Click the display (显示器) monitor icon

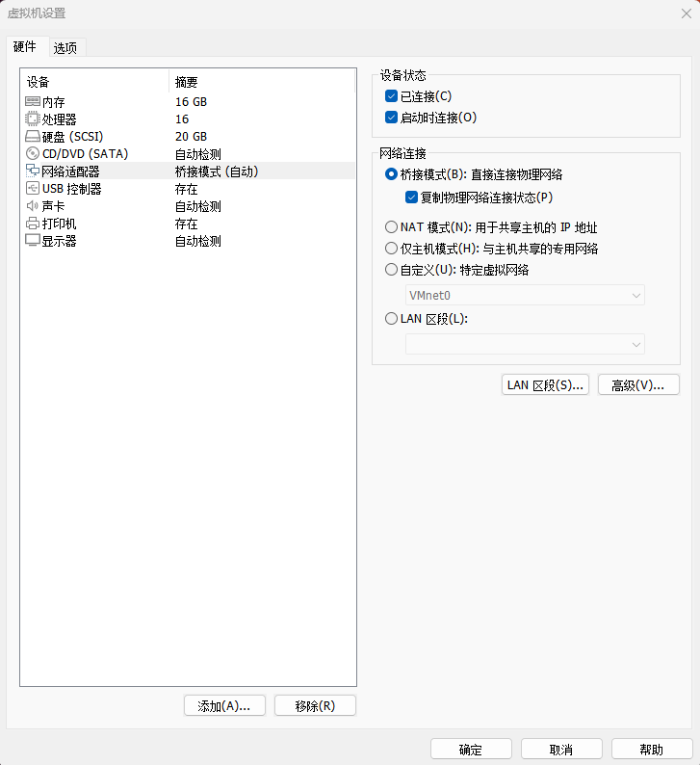pyautogui.click(x=32, y=241)
